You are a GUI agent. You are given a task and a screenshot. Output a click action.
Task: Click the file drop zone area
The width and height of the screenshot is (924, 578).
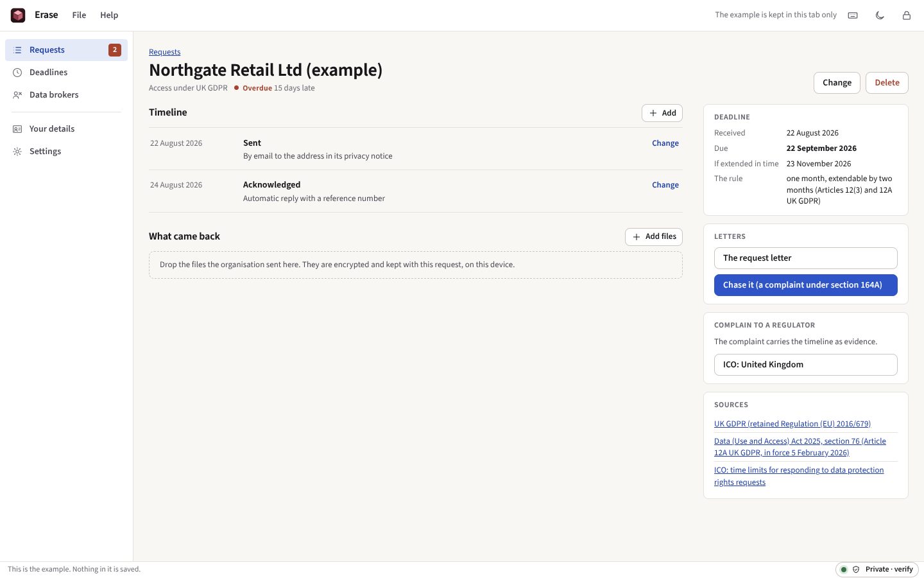(416, 265)
